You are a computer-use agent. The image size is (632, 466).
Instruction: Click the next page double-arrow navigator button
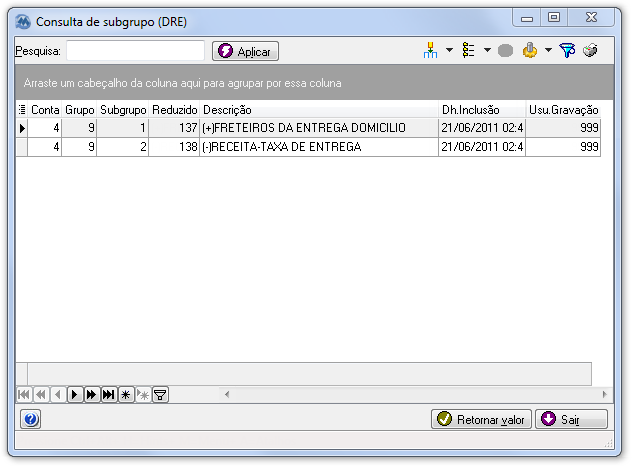tap(91, 394)
